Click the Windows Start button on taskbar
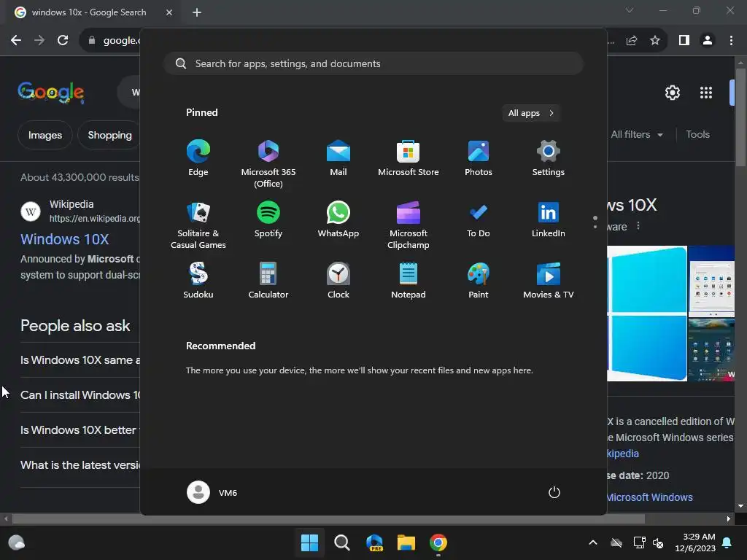The image size is (747, 560). pyautogui.click(x=309, y=542)
